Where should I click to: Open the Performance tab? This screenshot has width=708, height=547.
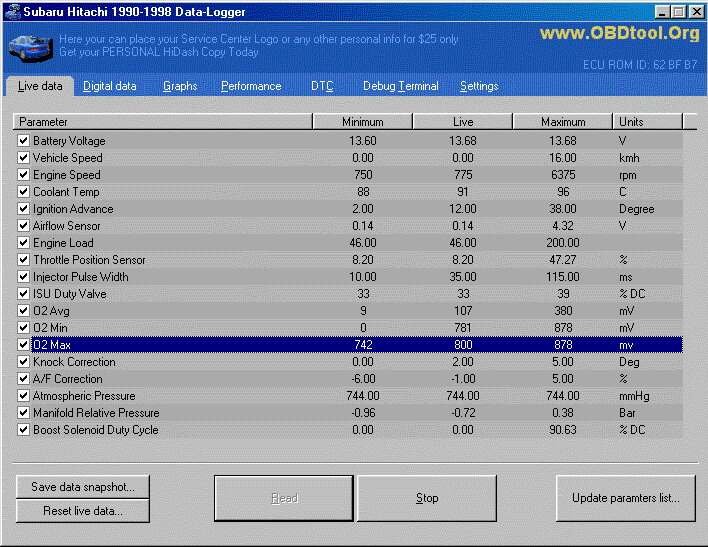251,86
